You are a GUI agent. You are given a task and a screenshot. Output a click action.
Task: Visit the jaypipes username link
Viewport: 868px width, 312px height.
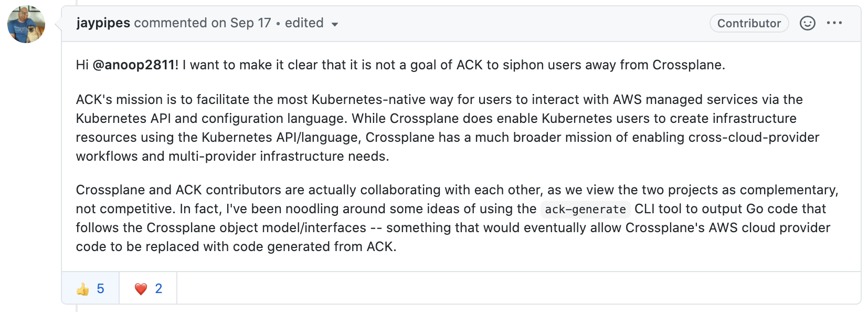(103, 23)
